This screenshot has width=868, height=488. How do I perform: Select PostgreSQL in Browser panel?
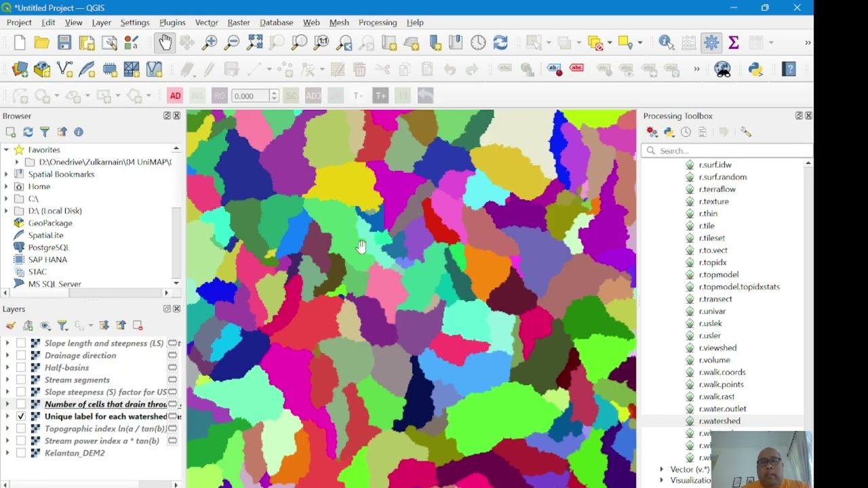pos(49,247)
